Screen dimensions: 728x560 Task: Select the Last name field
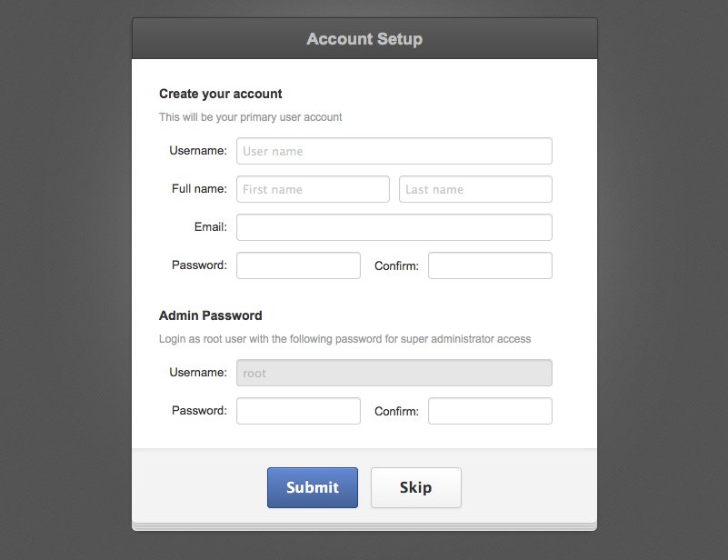click(475, 189)
